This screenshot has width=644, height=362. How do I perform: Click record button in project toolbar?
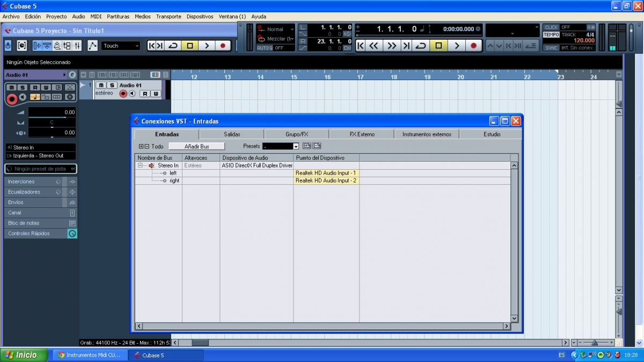(223, 46)
